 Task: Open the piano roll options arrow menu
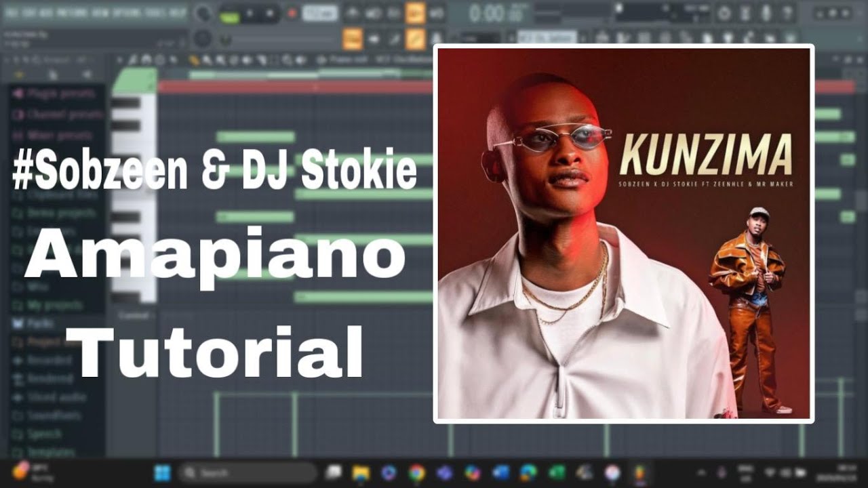[120, 60]
